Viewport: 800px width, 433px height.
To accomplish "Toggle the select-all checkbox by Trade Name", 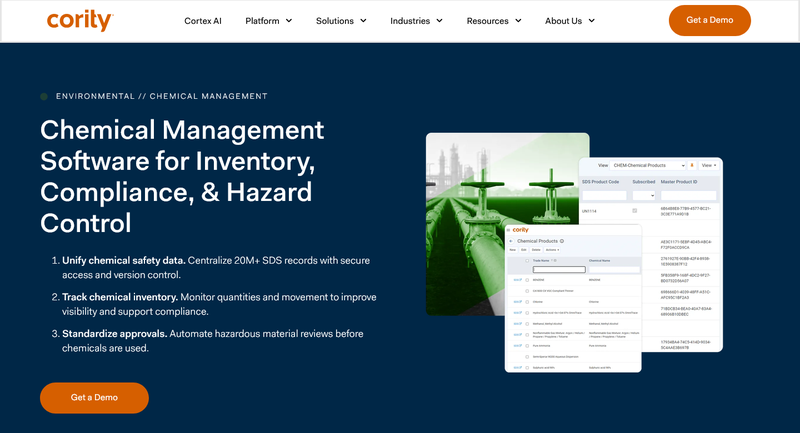I will pyautogui.click(x=527, y=261).
